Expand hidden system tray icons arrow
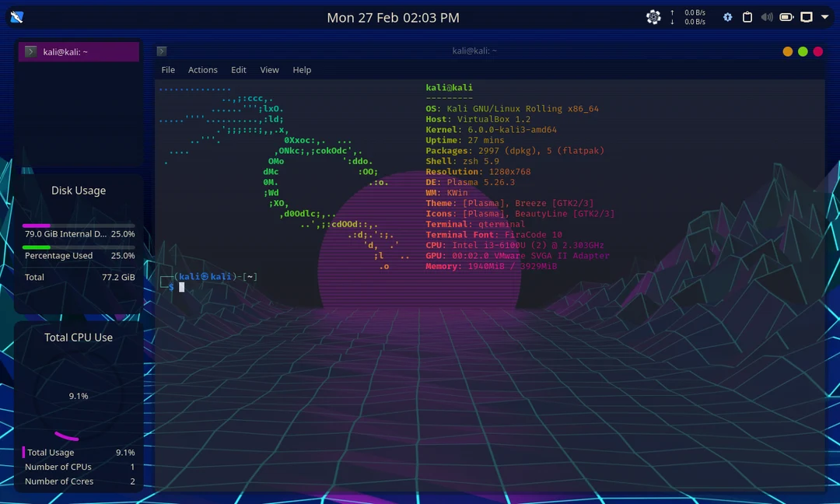 click(x=824, y=16)
